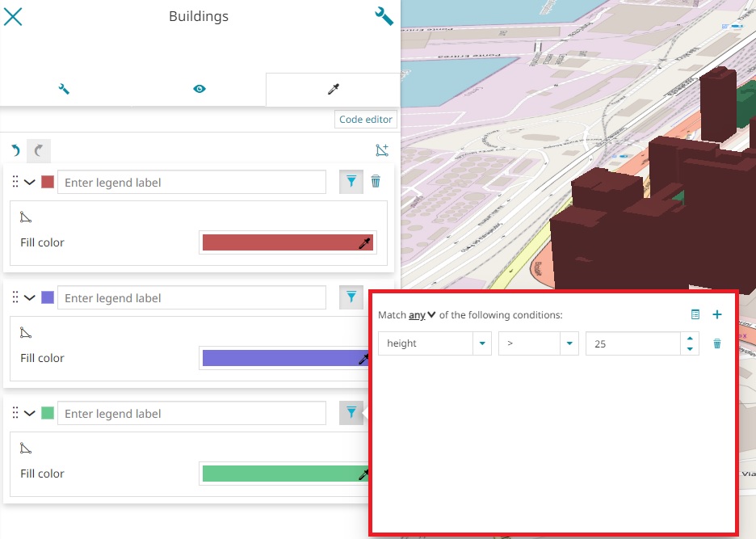Open the Code editor
756x539 pixels.
[x=366, y=120]
